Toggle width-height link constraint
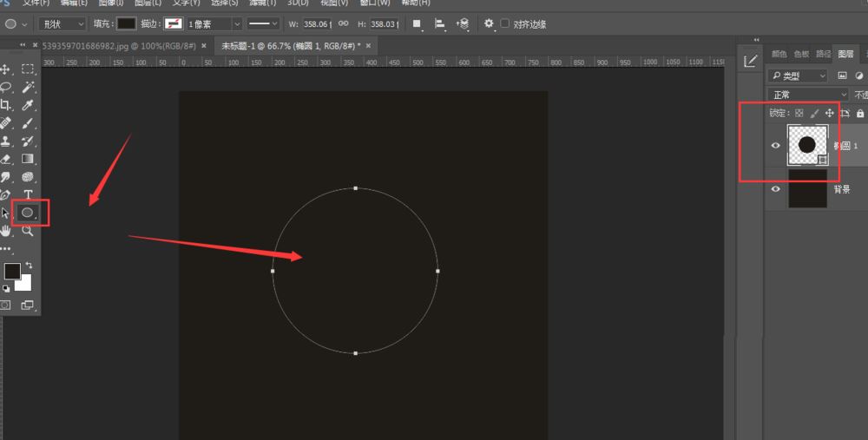Viewport: 868px width, 440px height. click(343, 23)
